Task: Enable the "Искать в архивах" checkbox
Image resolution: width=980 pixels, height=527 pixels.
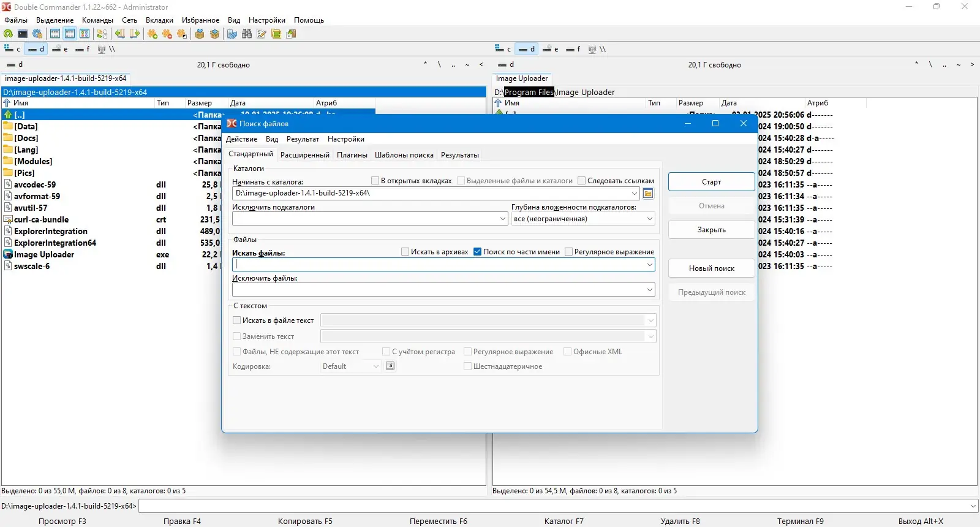Action: coord(405,252)
